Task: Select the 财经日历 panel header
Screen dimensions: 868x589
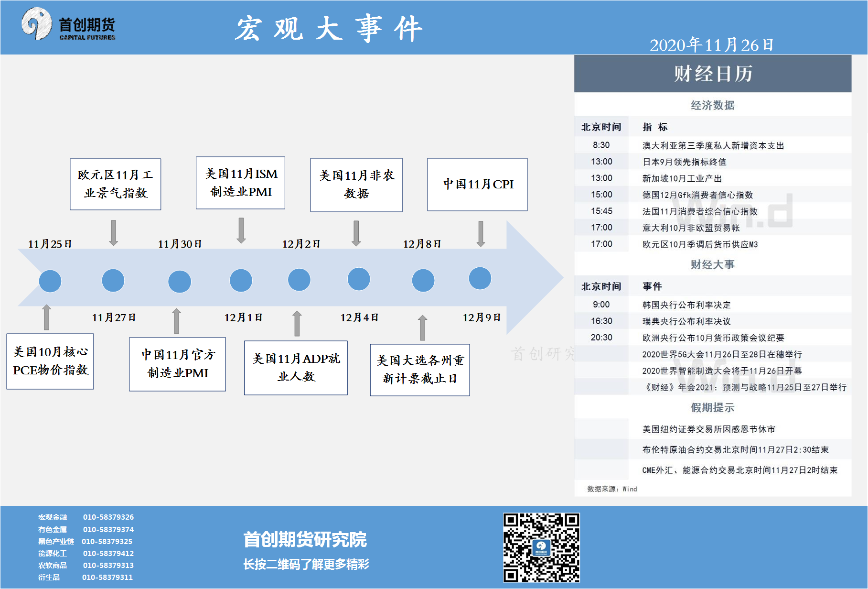Action: (x=713, y=74)
